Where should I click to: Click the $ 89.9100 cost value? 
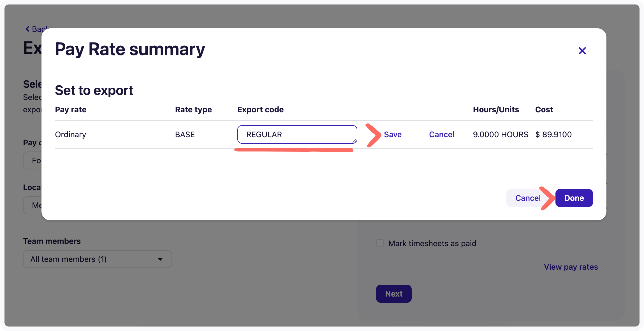coord(553,134)
